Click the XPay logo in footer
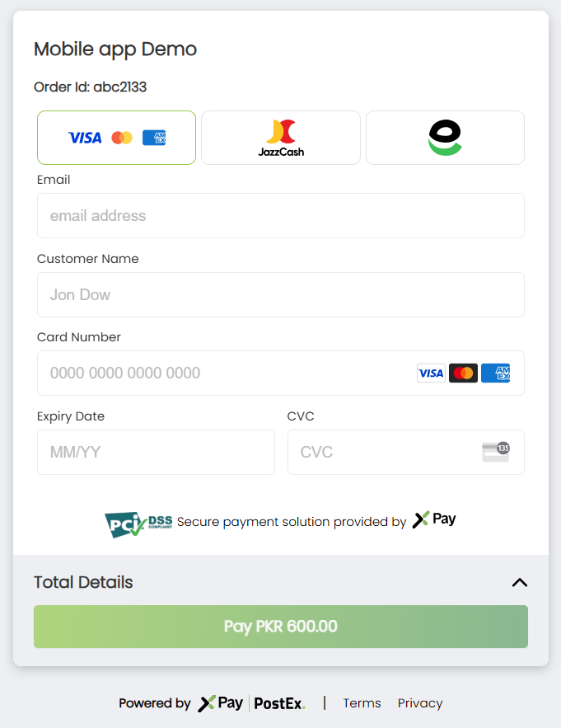Screen dimensions: 561x728 (x=220, y=703)
